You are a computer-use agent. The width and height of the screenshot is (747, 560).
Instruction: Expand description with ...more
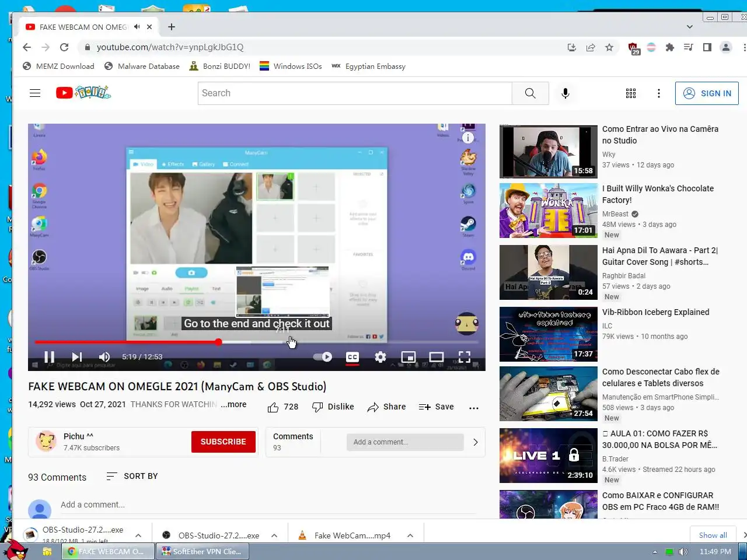pyautogui.click(x=233, y=404)
